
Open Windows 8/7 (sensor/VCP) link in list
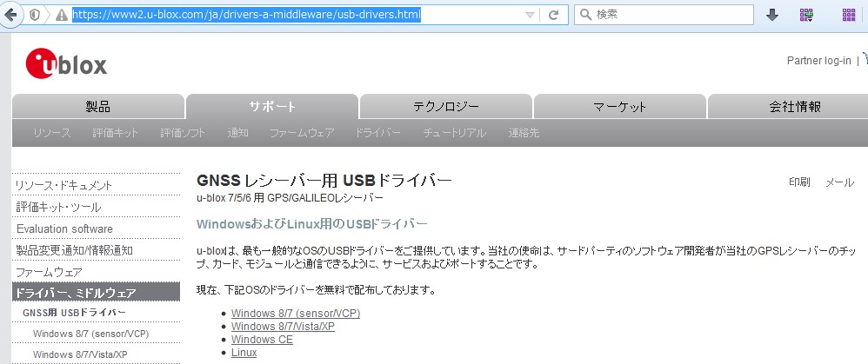296,313
